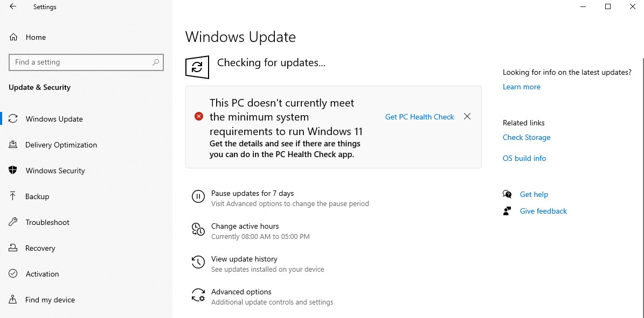Click the Learn more link
The height and width of the screenshot is (318, 644).
click(521, 87)
